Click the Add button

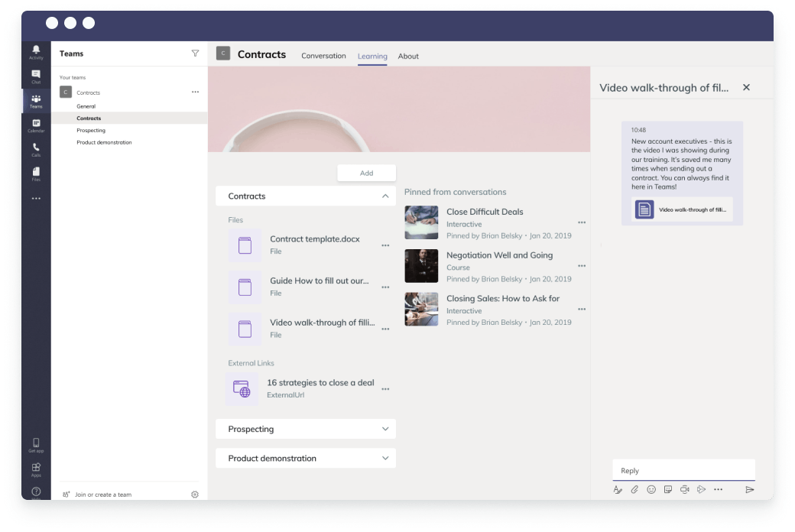point(367,173)
